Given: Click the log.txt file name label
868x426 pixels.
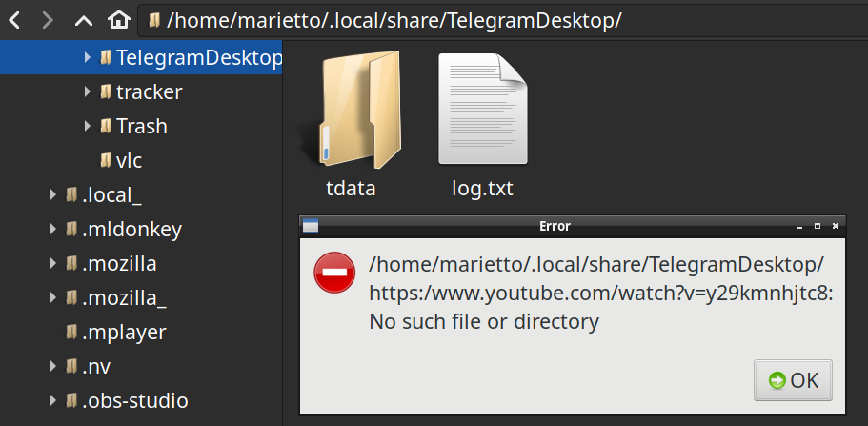Looking at the screenshot, I should pyautogui.click(x=483, y=189).
